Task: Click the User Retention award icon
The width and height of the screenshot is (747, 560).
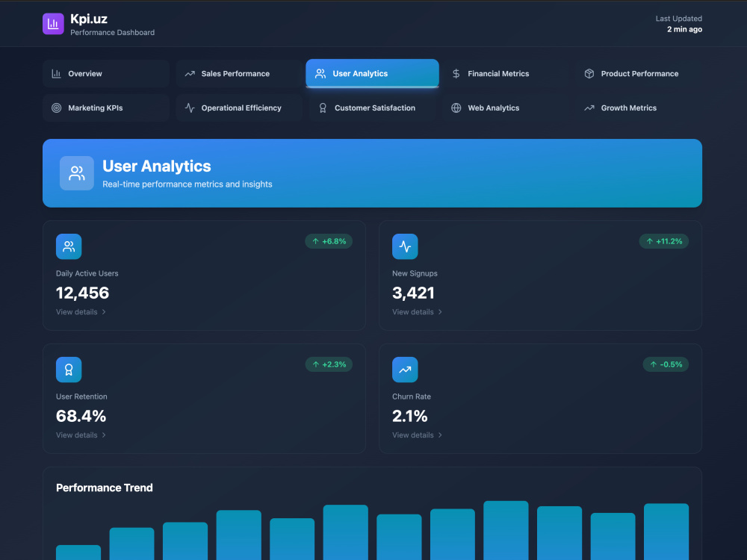Action: point(69,370)
